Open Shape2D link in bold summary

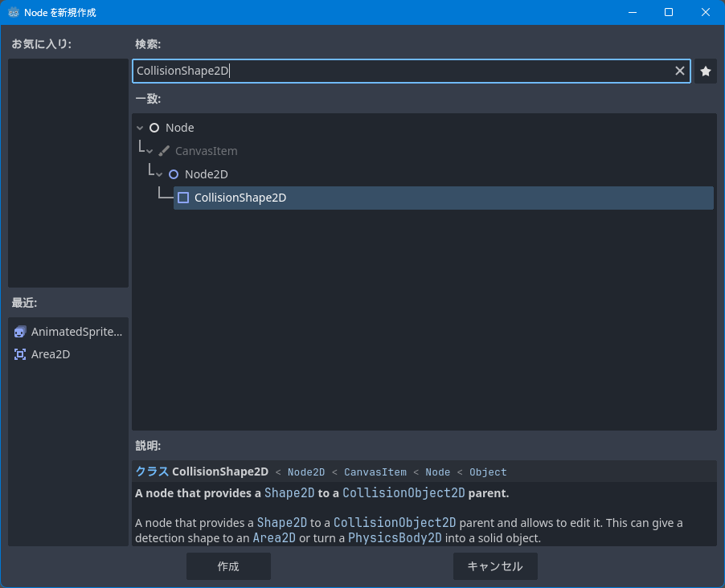pyautogui.click(x=289, y=492)
